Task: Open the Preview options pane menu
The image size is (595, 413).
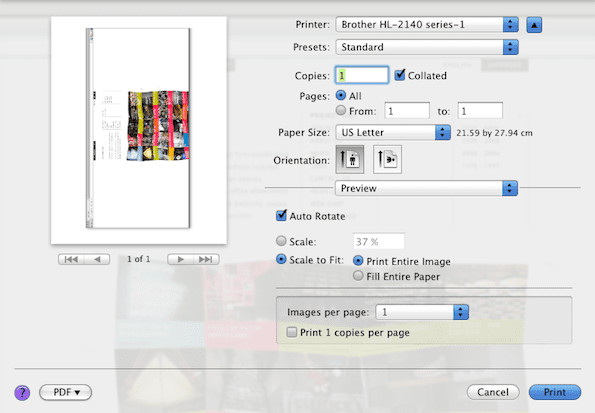Action: point(426,188)
